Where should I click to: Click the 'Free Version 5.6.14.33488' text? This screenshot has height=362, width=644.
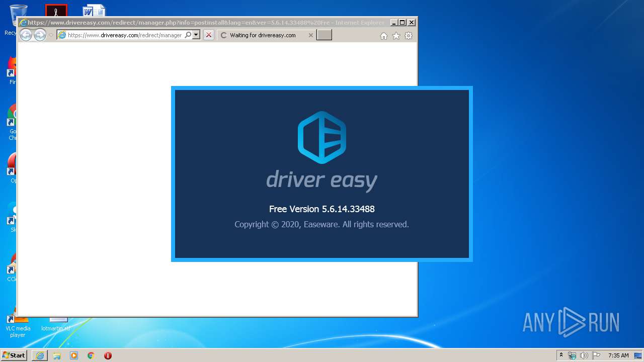coord(322,209)
